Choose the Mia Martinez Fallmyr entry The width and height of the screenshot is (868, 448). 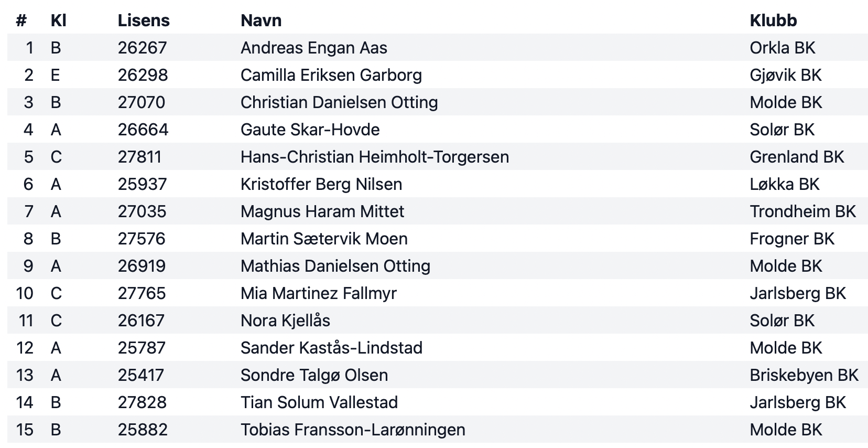(x=437, y=293)
